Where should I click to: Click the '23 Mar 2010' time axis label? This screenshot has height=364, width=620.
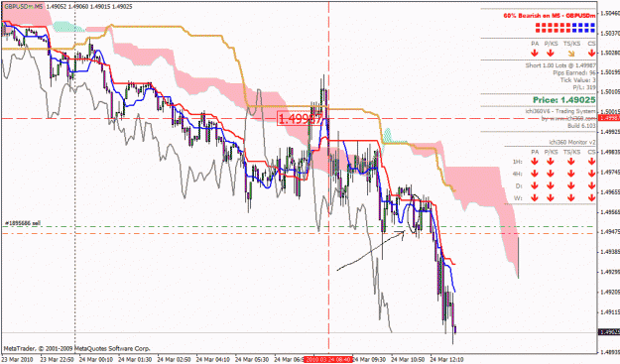tap(17, 360)
